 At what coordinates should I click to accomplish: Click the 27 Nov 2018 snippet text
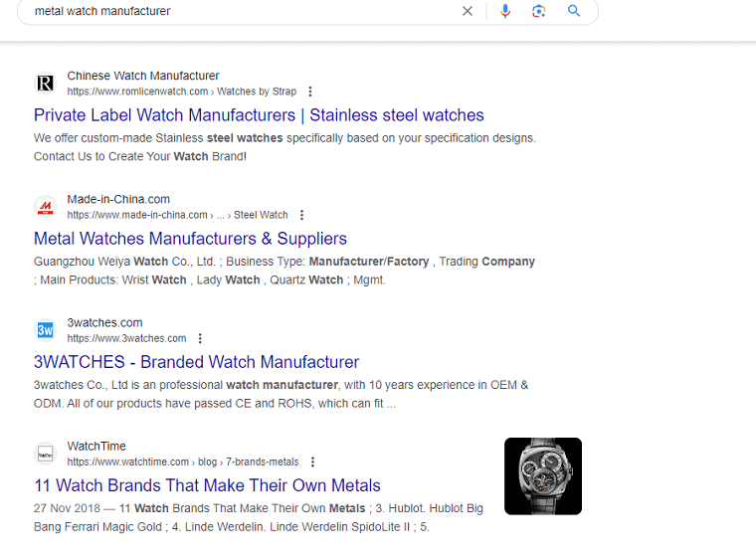pyautogui.click(x=259, y=517)
